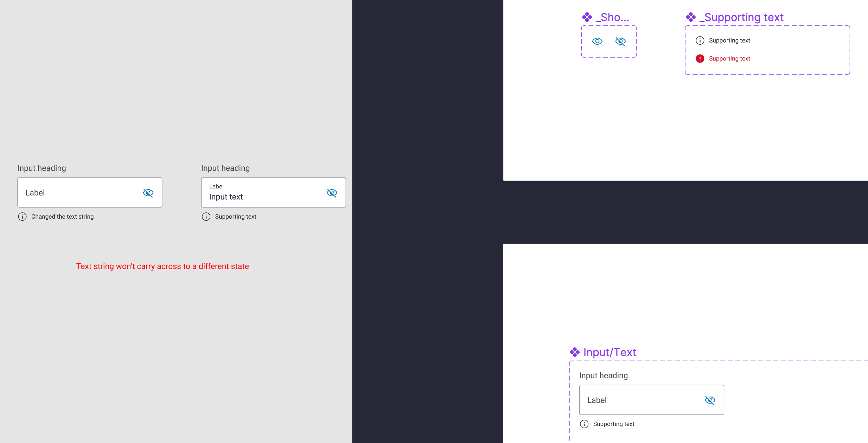The image size is (868, 443).
Task: Click 'Input heading' label above left input
Action: point(42,168)
